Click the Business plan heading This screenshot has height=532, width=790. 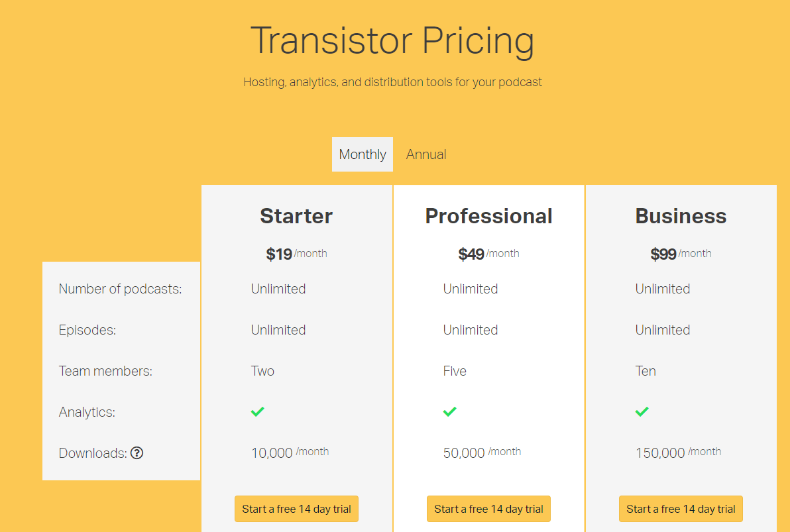[681, 216]
